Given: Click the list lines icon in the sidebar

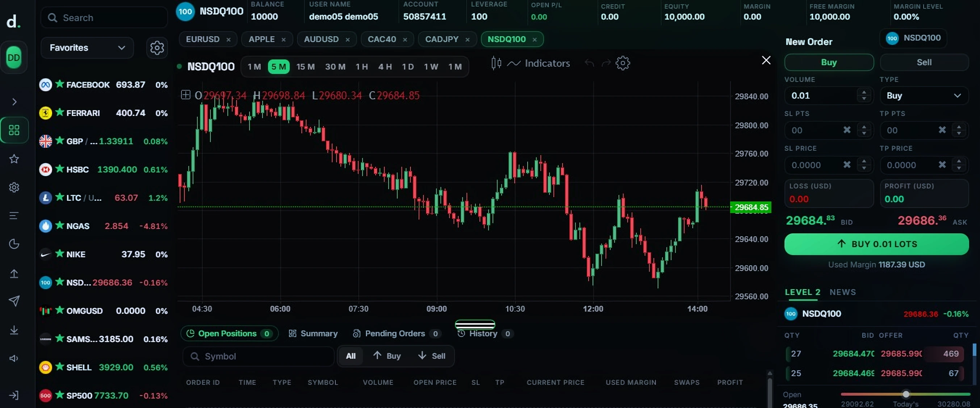Looking at the screenshot, I should (x=14, y=216).
